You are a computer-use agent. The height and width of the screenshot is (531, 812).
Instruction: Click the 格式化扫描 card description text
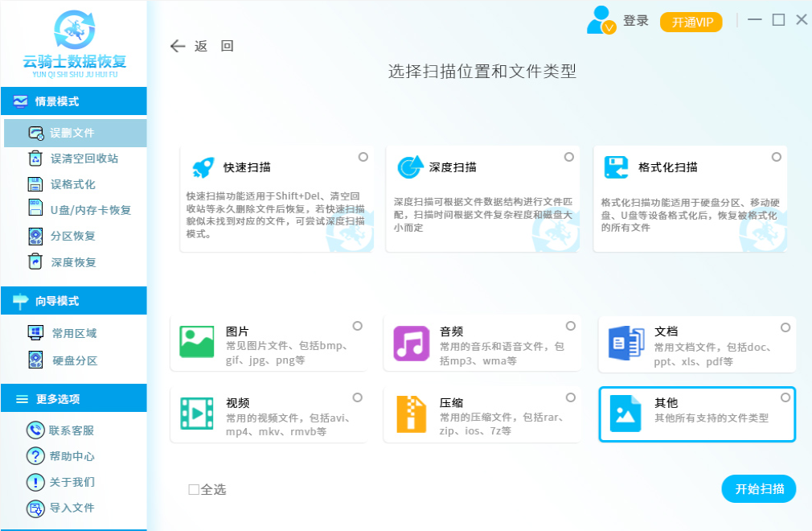690,215
